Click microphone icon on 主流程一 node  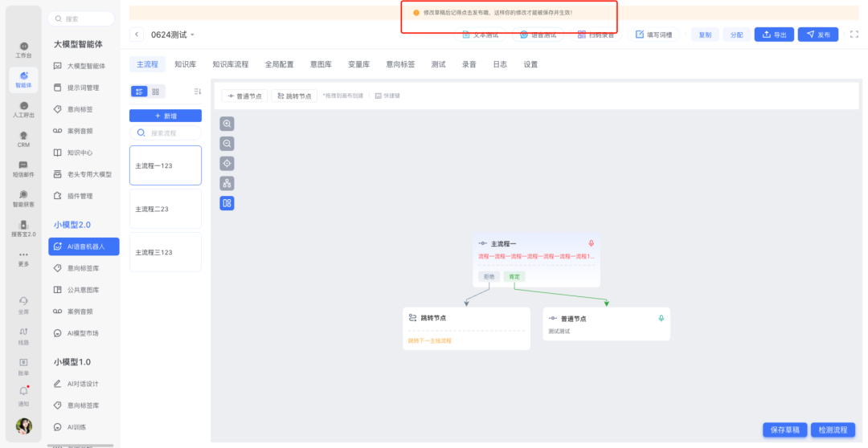[x=591, y=243]
